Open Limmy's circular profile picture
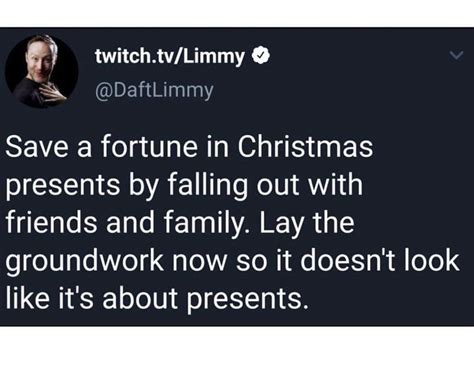The width and height of the screenshot is (474, 368). pyautogui.click(x=42, y=71)
